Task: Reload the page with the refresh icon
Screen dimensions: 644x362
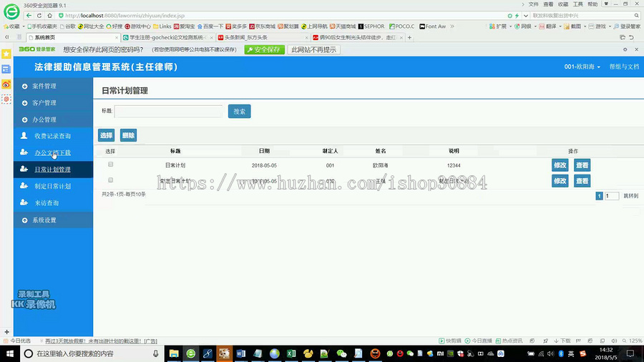Action: point(39,16)
